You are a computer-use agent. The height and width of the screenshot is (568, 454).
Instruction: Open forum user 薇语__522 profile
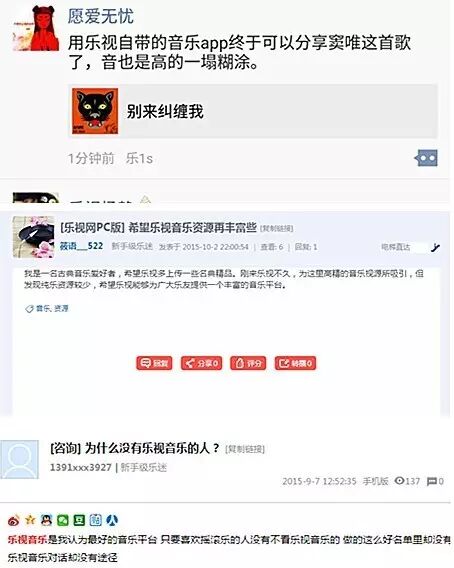point(81,246)
